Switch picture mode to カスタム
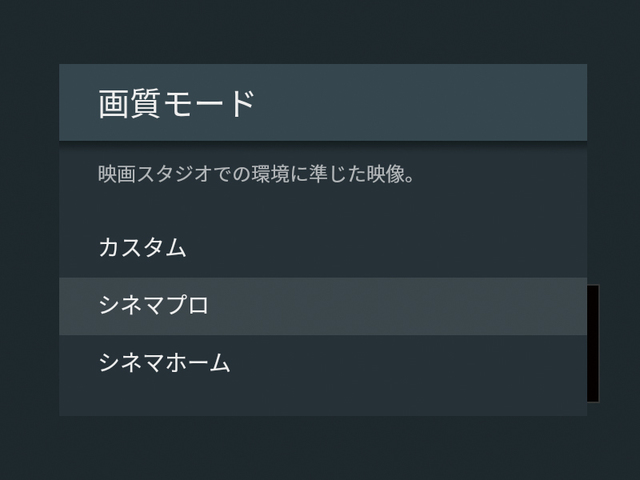Screen dimensions: 640x480 142,248
